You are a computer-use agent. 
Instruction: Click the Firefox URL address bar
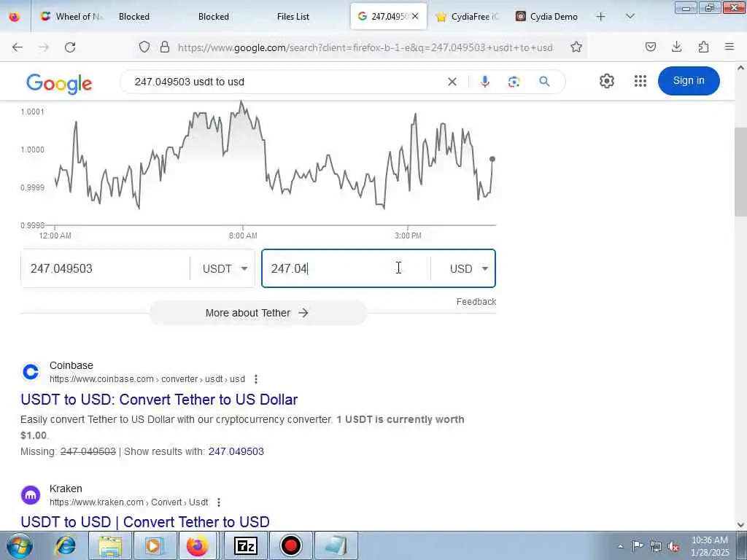click(365, 47)
